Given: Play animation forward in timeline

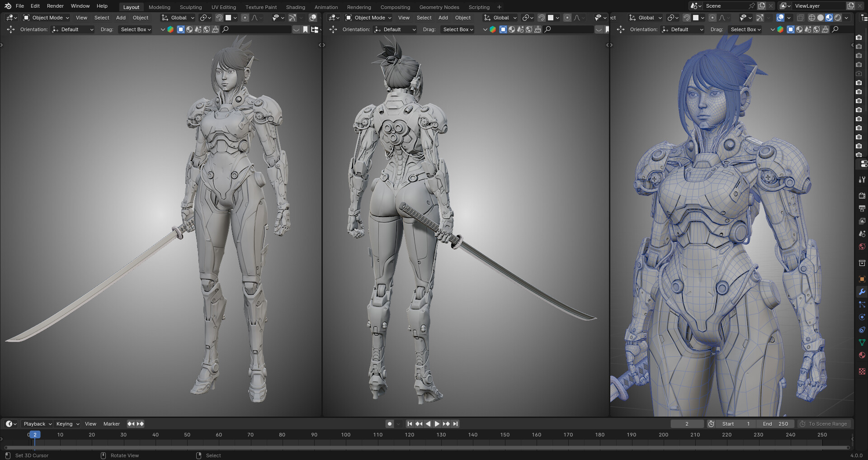Looking at the screenshot, I should coord(437,424).
